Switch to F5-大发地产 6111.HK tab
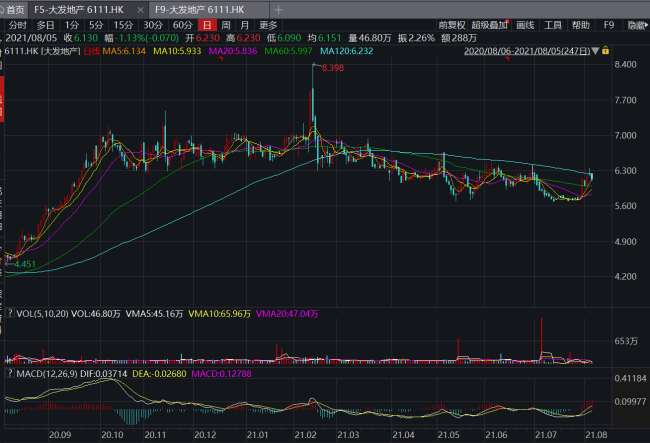The height and width of the screenshot is (443, 650). (79, 10)
